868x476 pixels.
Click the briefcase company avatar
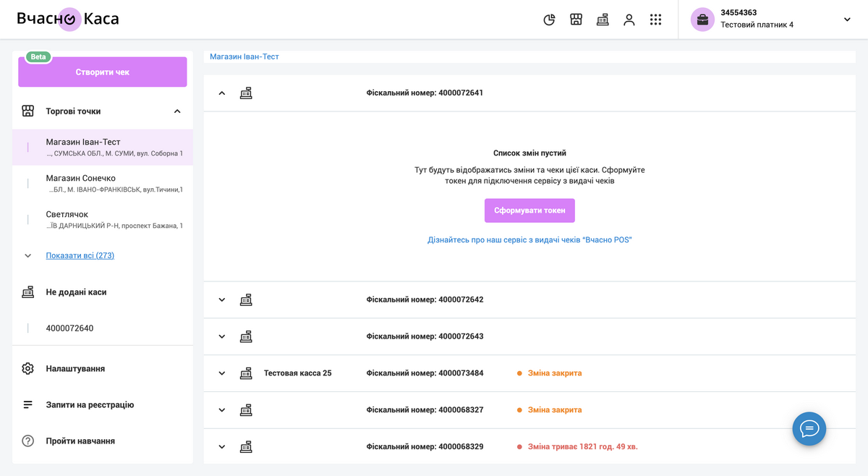tap(702, 20)
